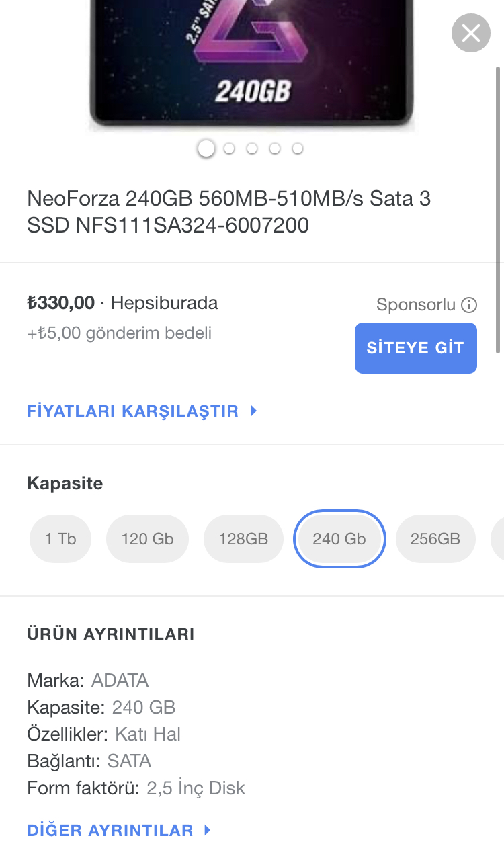Click the Hepsiburada seller name

164,303
